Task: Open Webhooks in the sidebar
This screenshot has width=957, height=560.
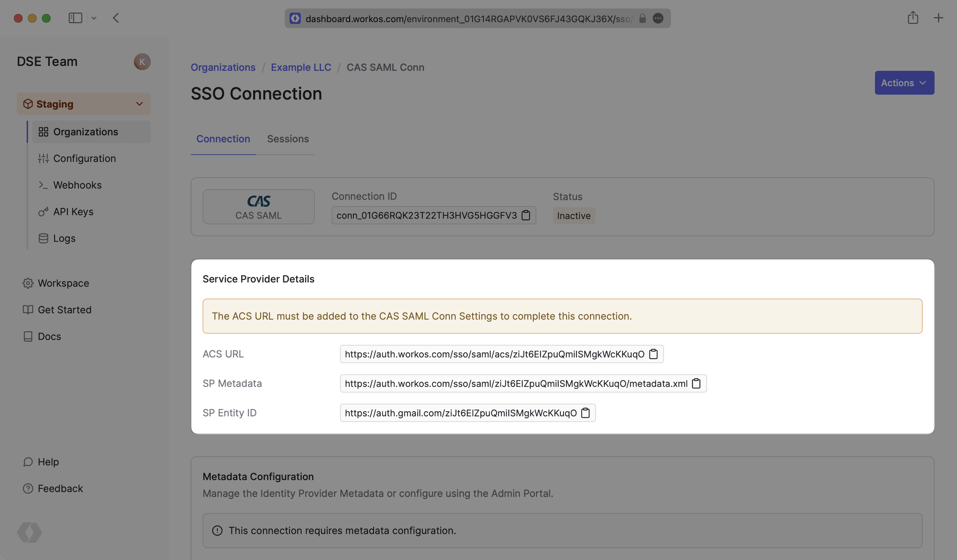Action: (x=77, y=185)
